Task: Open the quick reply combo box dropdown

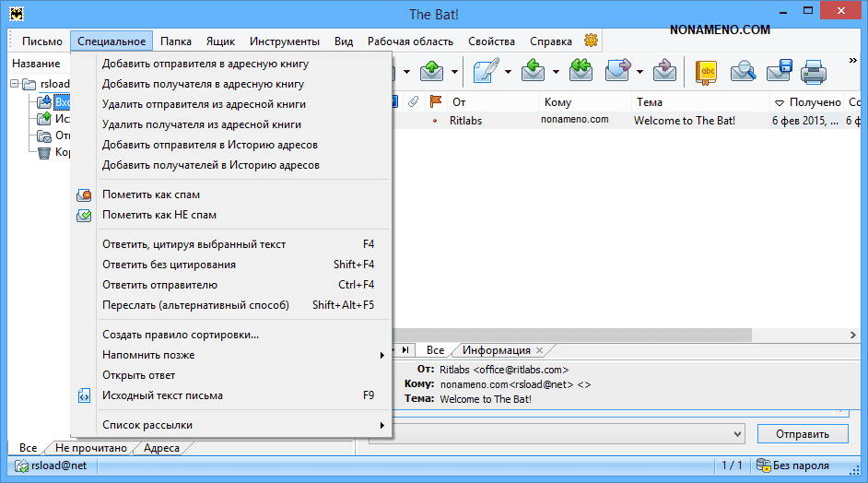Action: [736, 433]
